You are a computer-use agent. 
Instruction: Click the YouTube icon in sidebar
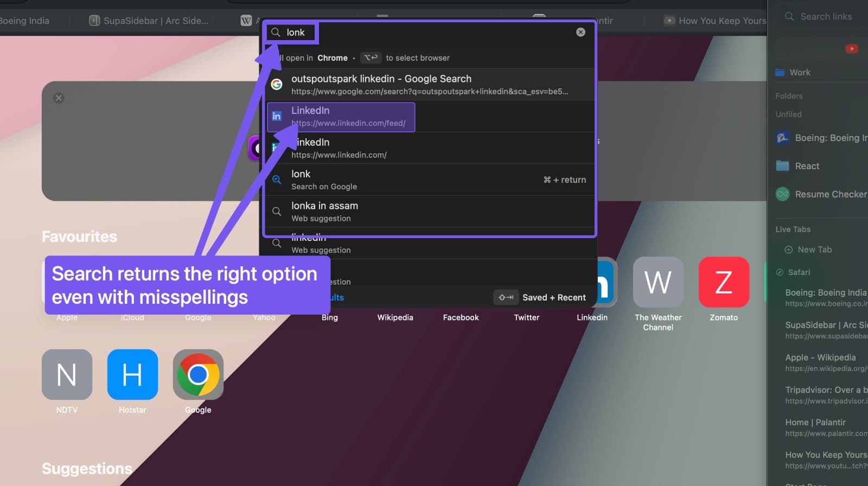pos(851,49)
